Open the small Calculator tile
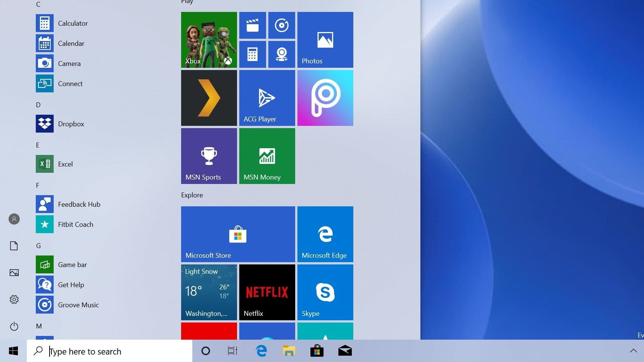 click(x=253, y=54)
